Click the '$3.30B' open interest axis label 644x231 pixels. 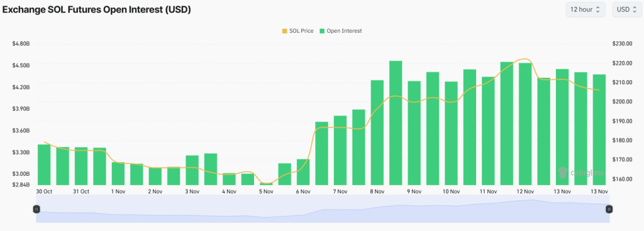(21, 153)
